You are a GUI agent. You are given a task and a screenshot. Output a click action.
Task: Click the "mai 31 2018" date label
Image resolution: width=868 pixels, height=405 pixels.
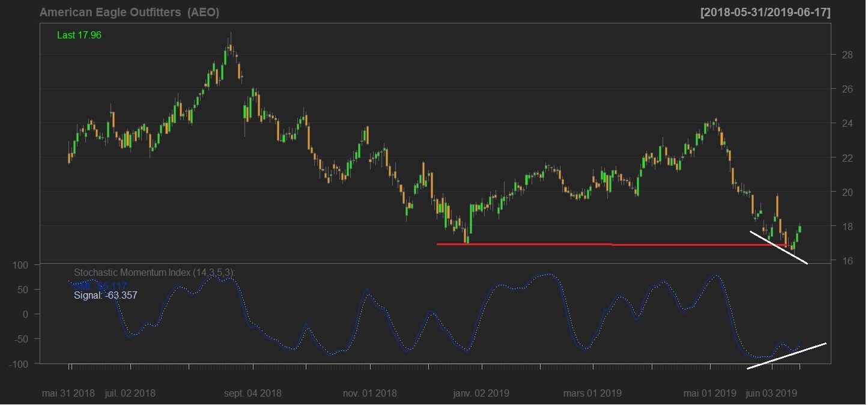[68, 394]
